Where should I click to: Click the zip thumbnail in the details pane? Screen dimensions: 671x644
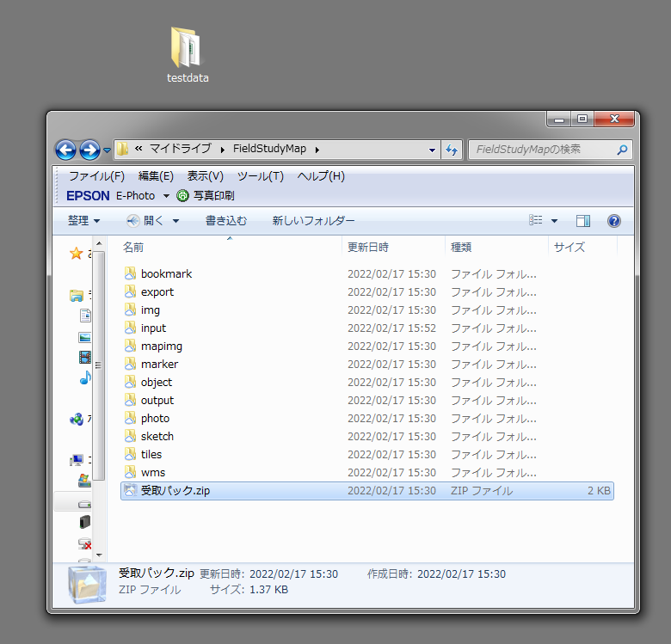click(x=87, y=584)
